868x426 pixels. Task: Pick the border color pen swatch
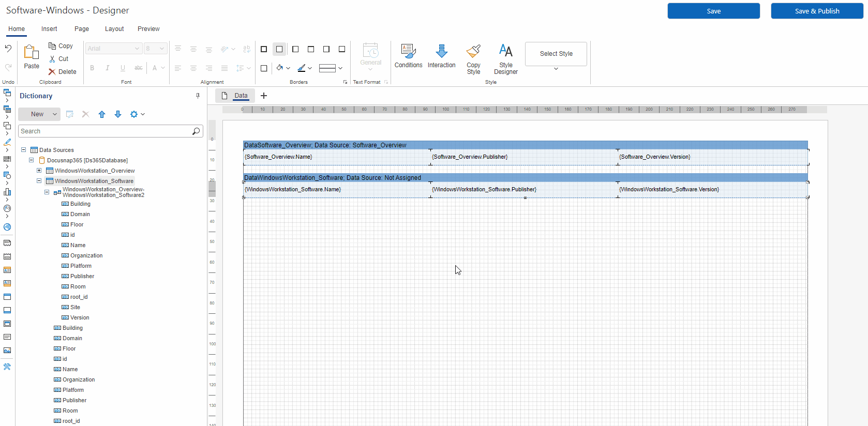(302, 68)
